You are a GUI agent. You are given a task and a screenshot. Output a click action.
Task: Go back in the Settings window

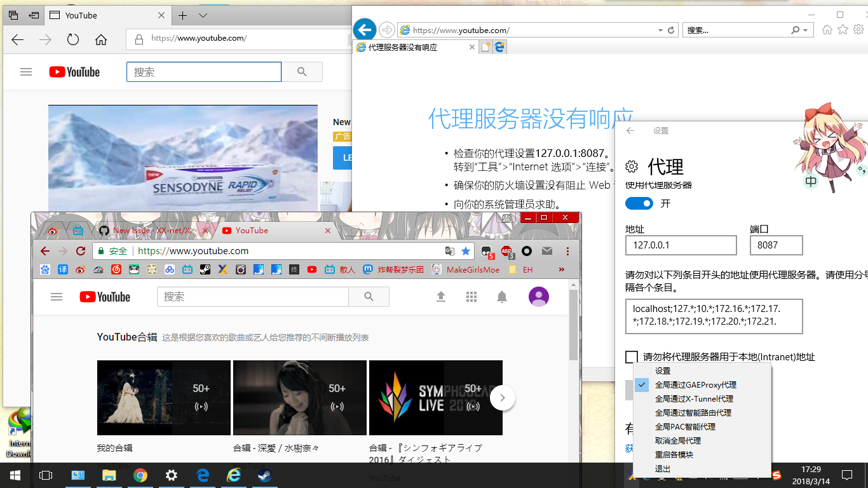630,130
